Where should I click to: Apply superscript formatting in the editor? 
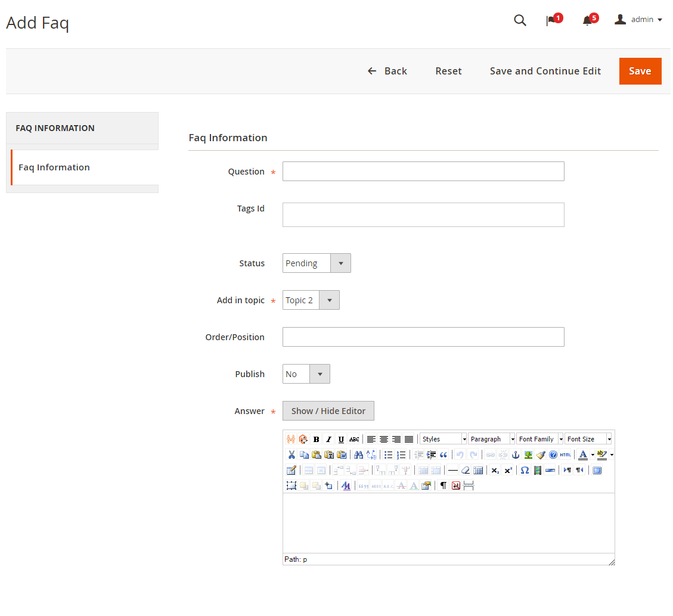pyautogui.click(x=508, y=470)
